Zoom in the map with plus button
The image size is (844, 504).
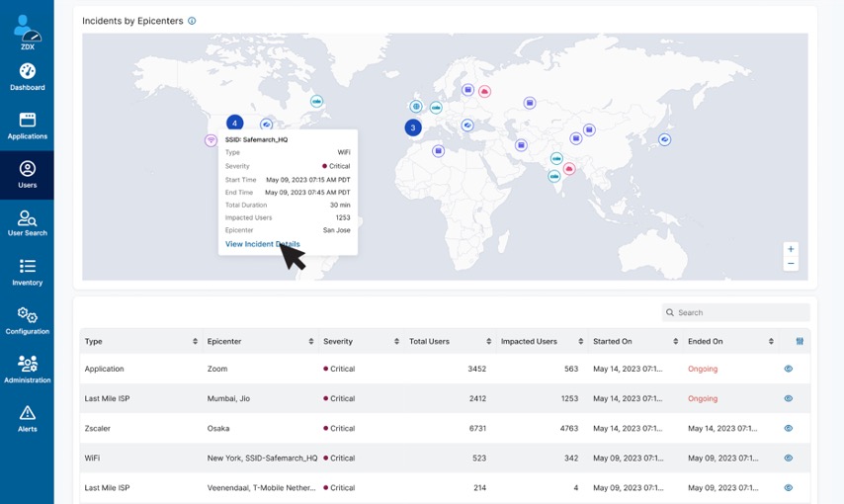coord(791,250)
